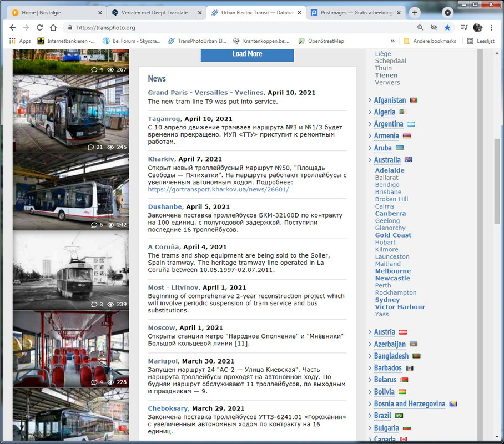Expand the Austria country list

(385, 332)
